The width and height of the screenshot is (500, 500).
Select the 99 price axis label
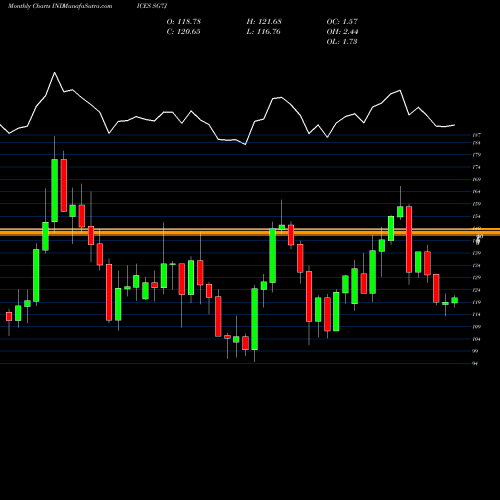coord(475,351)
